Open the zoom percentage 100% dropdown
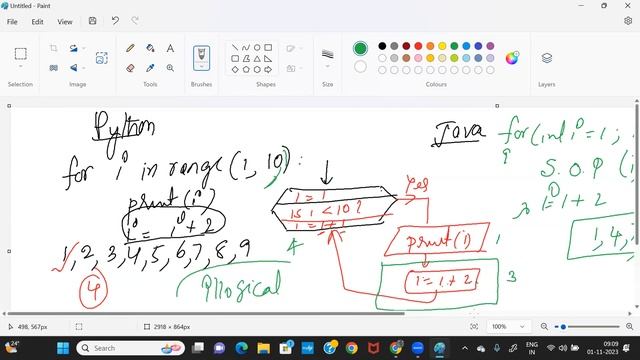This screenshot has width=640, height=360. (508, 327)
